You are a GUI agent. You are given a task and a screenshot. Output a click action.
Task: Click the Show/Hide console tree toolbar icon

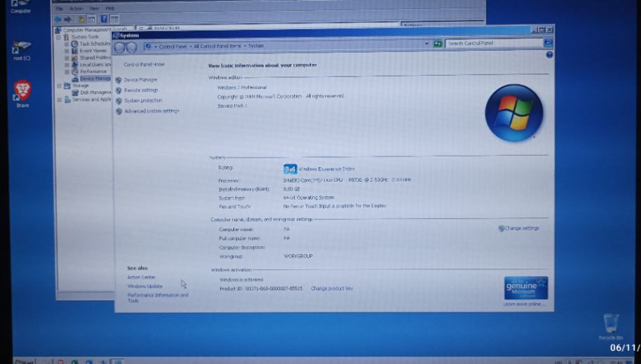(91, 19)
